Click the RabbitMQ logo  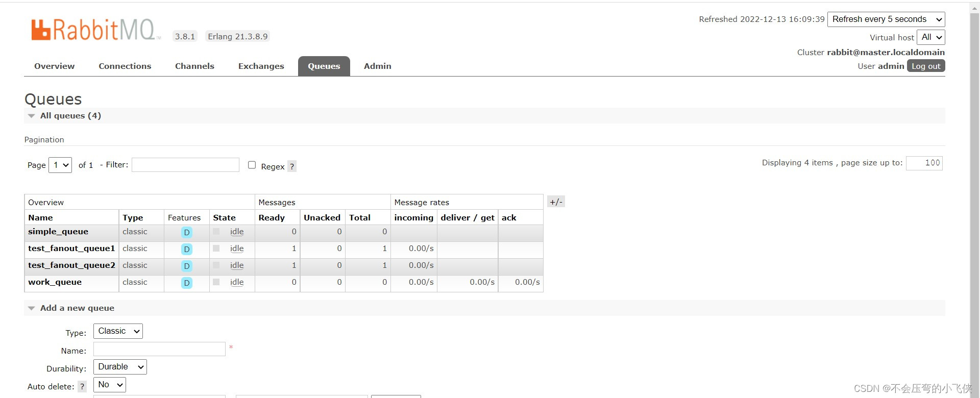pyautogui.click(x=95, y=30)
